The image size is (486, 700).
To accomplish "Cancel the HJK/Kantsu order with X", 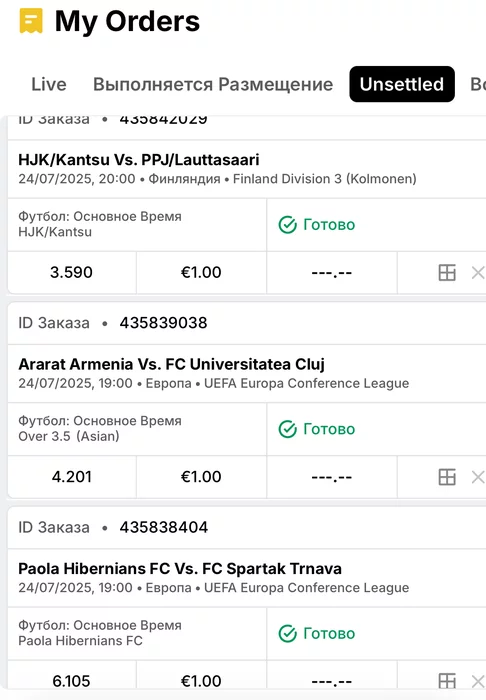I will (478, 272).
